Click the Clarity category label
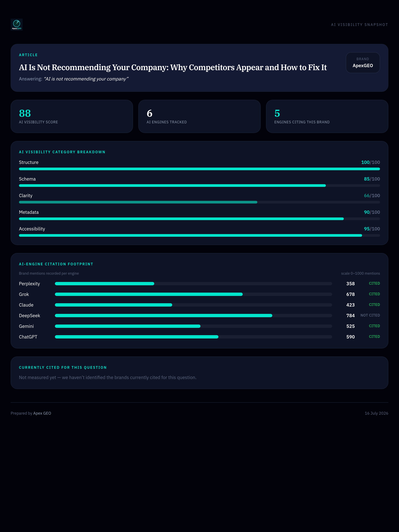 pyautogui.click(x=25, y=196)
